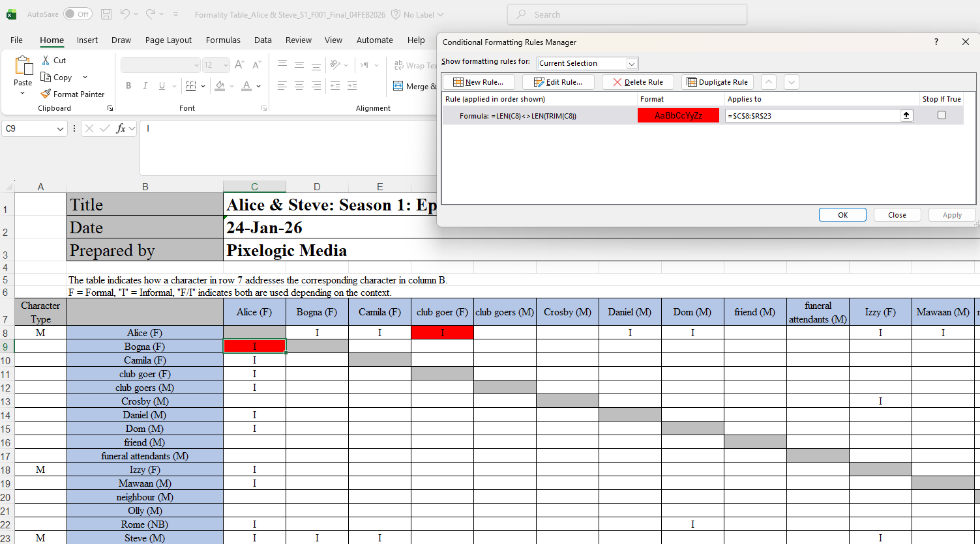Viewport: 980px width, 544px height.
Task: Click the Decrease Font Size icon
Action: click(256, 65)
